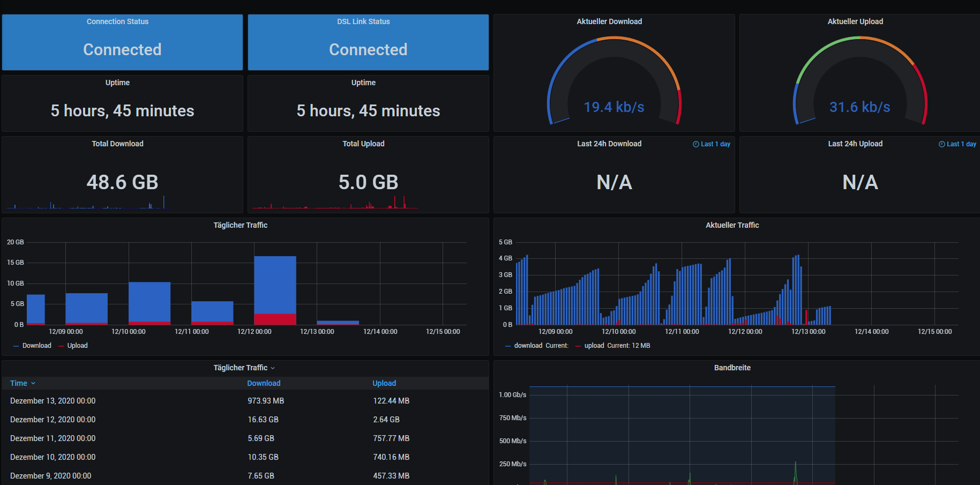980x485 pixels.
Task: Open the Total Download panel title menu
Action: click(x=117, y=144)
